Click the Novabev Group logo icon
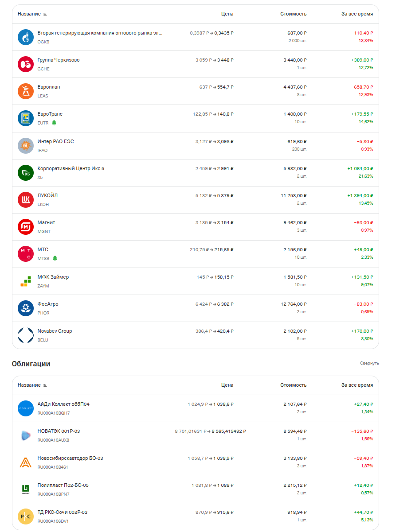This screenshot has width=415, height=532. [26, 335]
